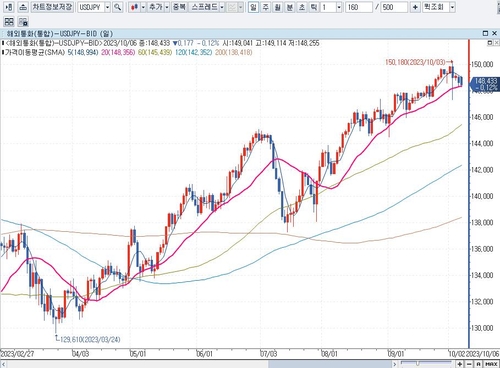Click the magnifier symbol search icon
Screen dimensions: 500x368
[x=117, y=7]
